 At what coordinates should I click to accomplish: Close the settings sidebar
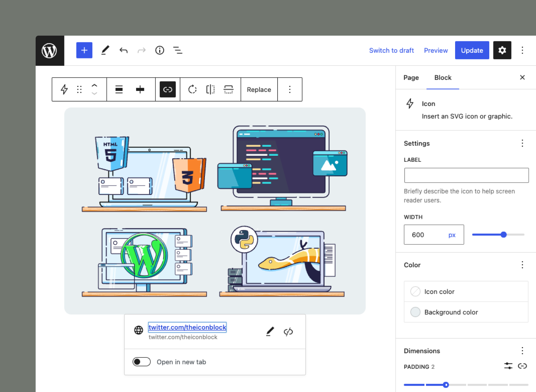522,77
